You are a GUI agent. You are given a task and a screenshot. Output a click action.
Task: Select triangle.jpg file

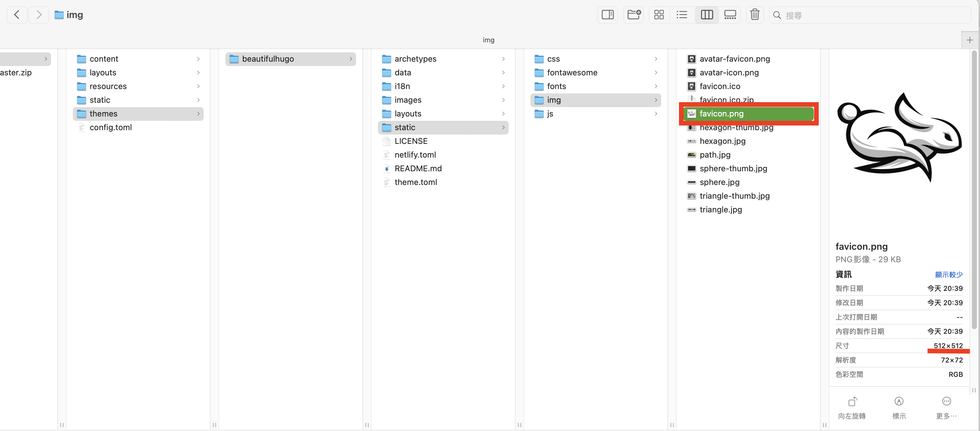coord(748,210)
